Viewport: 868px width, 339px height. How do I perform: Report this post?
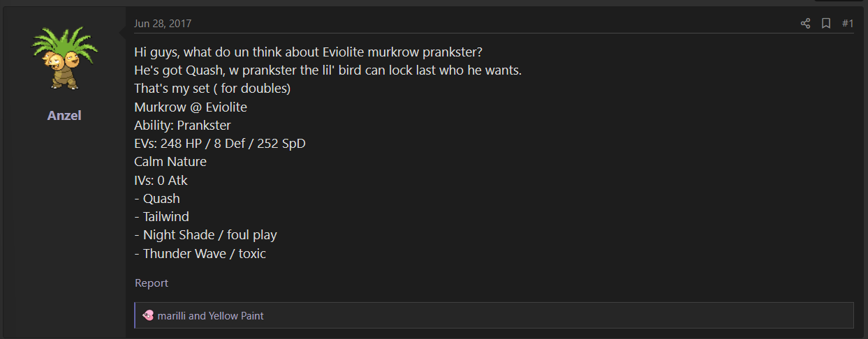pyautogui.click(x=152, y=283)
